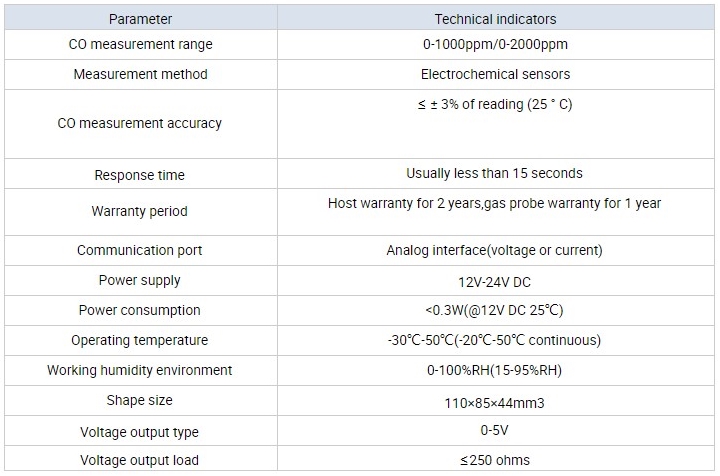Click the 0-1000ppm/0-2000ppm value
Viewport: 720px width, 476px height.
coord(495,45)
